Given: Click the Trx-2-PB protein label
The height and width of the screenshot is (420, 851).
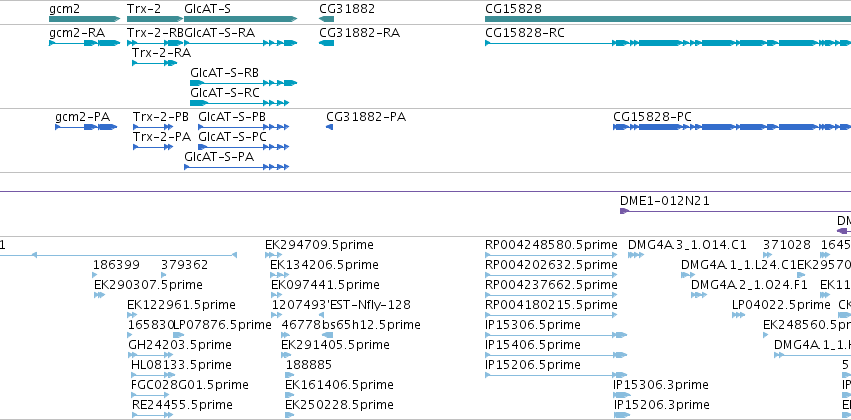Looking at the screenshot, I should pyautogui.click(x=161, y=117).
